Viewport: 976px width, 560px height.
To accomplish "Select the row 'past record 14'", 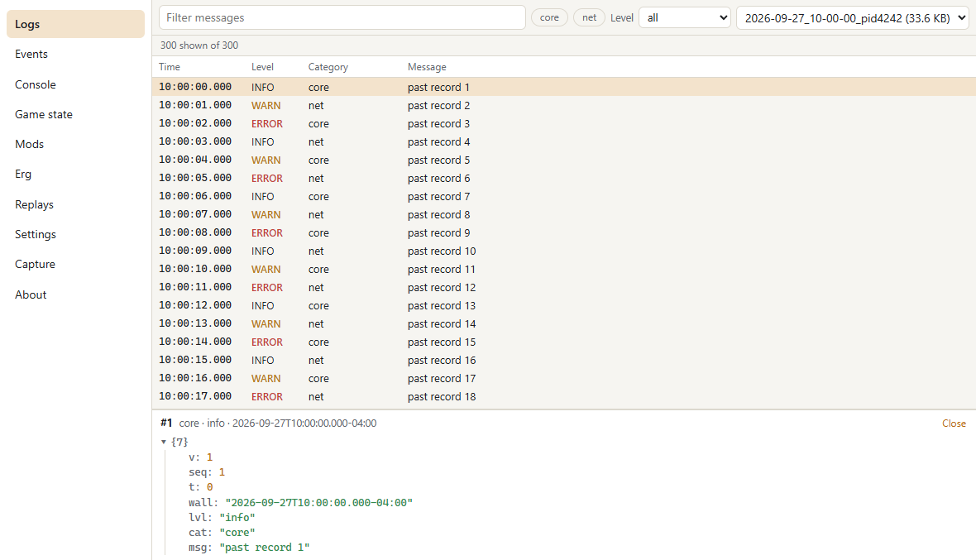I will (x=564, y=323).
